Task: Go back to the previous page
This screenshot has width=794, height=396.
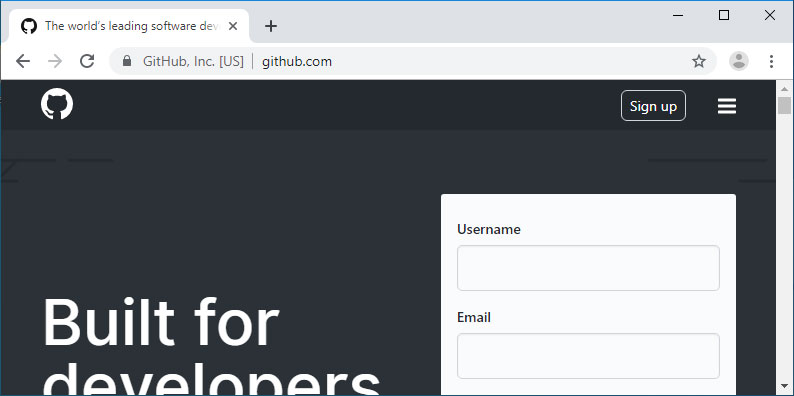Action: tap(23, 61)
